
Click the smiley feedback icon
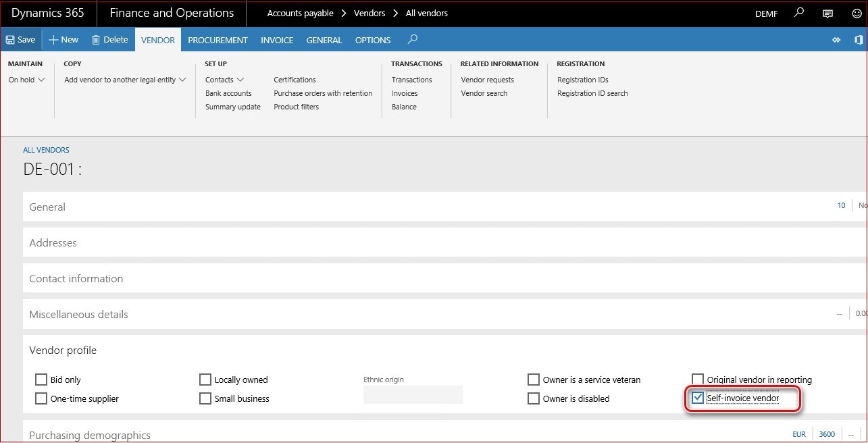point(857,14)
